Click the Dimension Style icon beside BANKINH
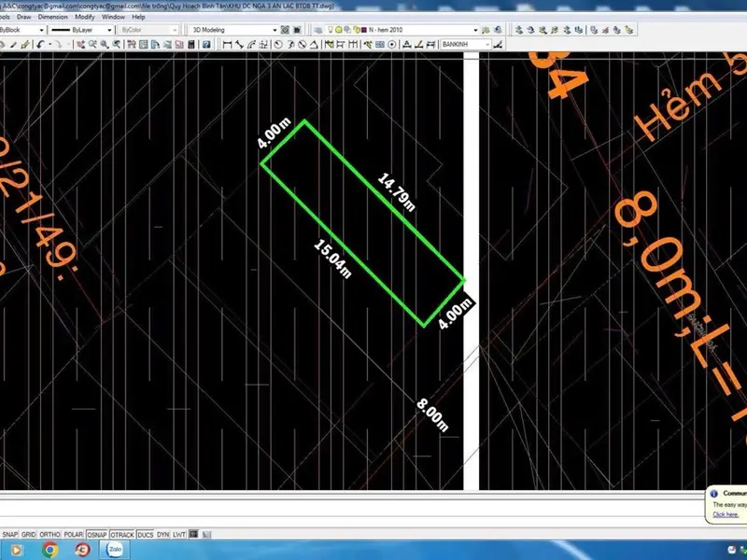 coord(498,44)
